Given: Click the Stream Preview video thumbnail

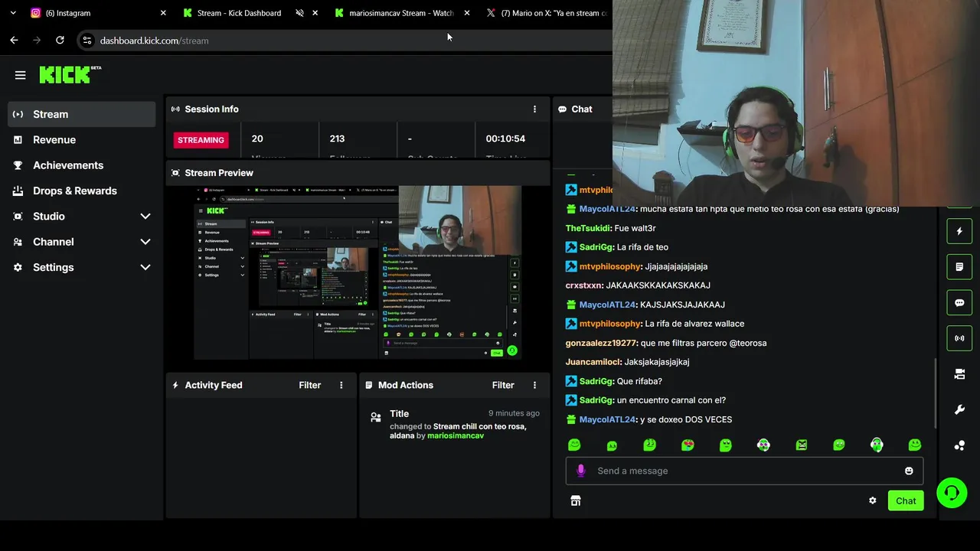Looking at the screenshot, I should [x=358, y=272].
